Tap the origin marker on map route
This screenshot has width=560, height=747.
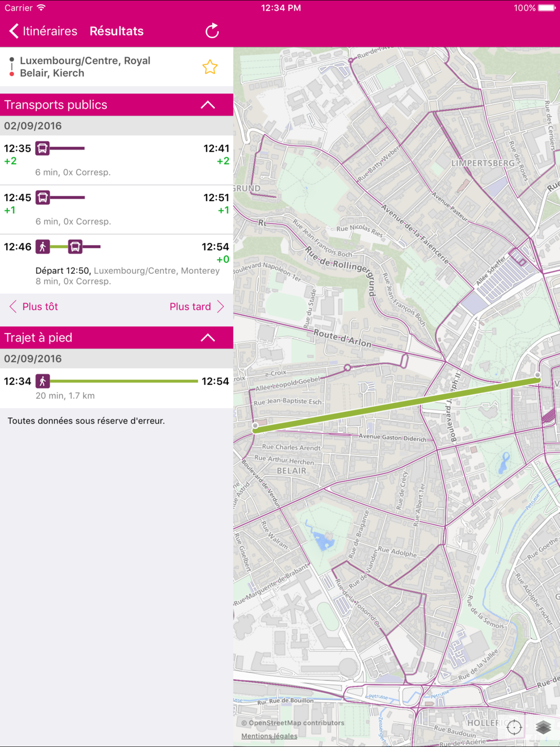point(538,375)
